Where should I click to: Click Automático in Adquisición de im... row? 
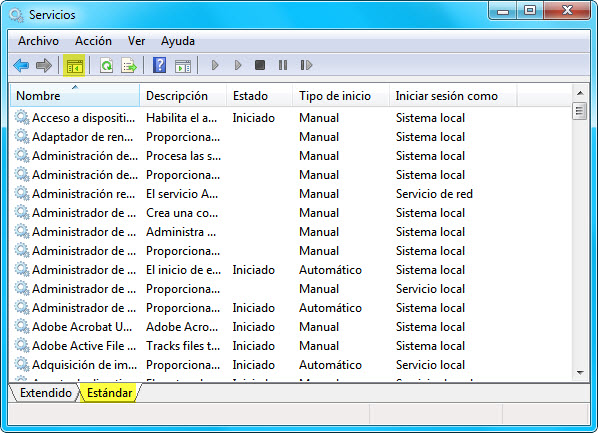[330, 365]
